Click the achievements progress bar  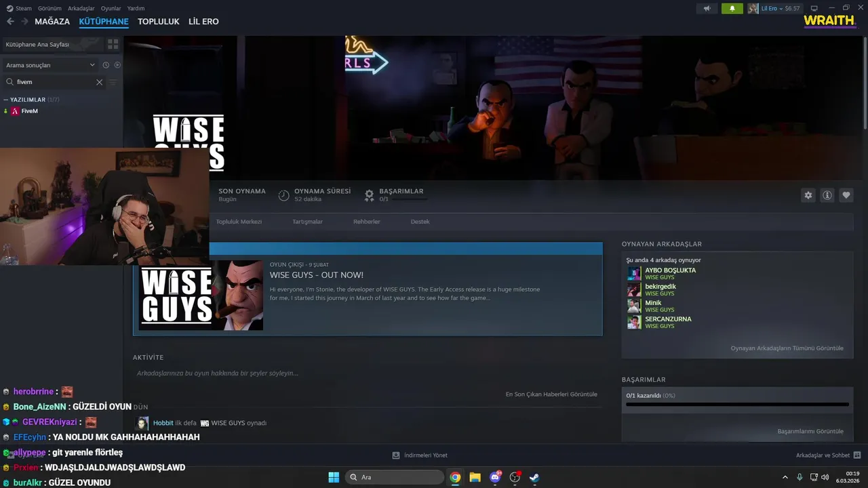tap(737, 405)
